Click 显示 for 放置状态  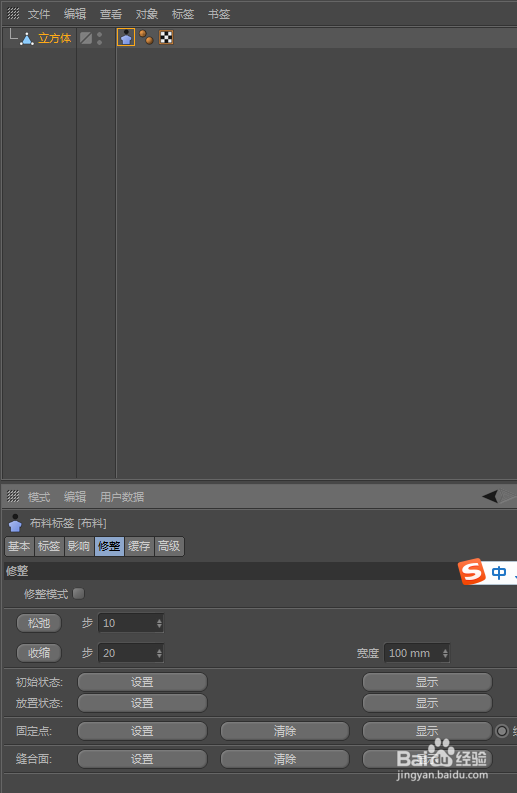427,703
